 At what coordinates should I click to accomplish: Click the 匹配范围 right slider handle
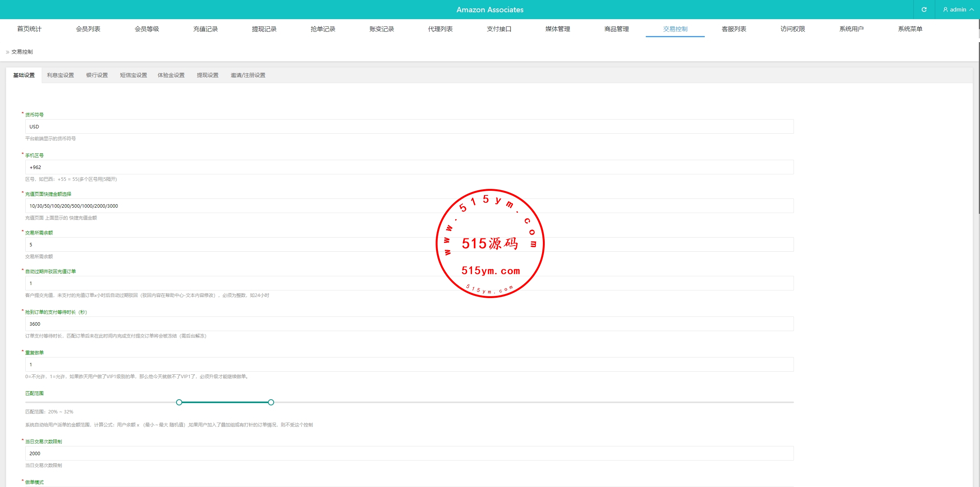click(271, 402)
